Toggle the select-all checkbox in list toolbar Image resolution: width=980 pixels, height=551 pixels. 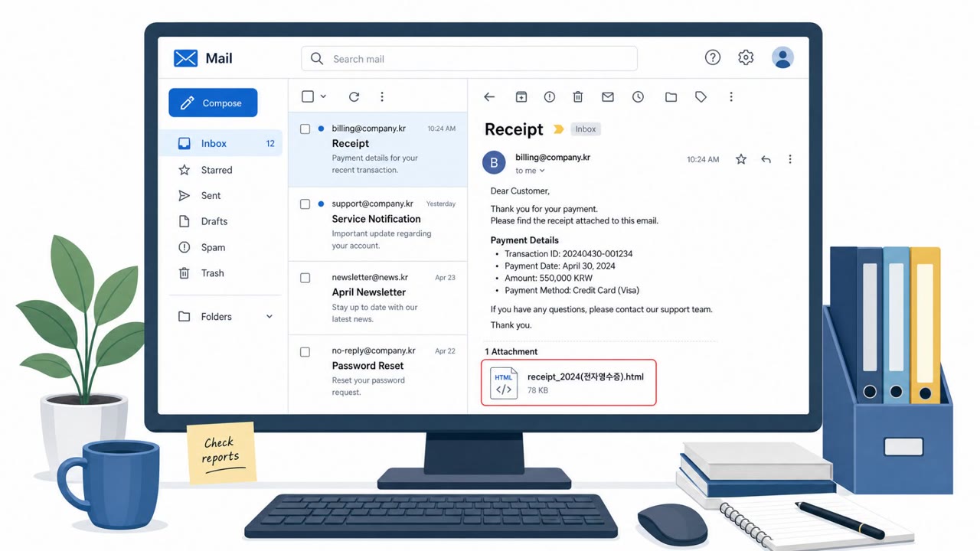tap(308, 96)
